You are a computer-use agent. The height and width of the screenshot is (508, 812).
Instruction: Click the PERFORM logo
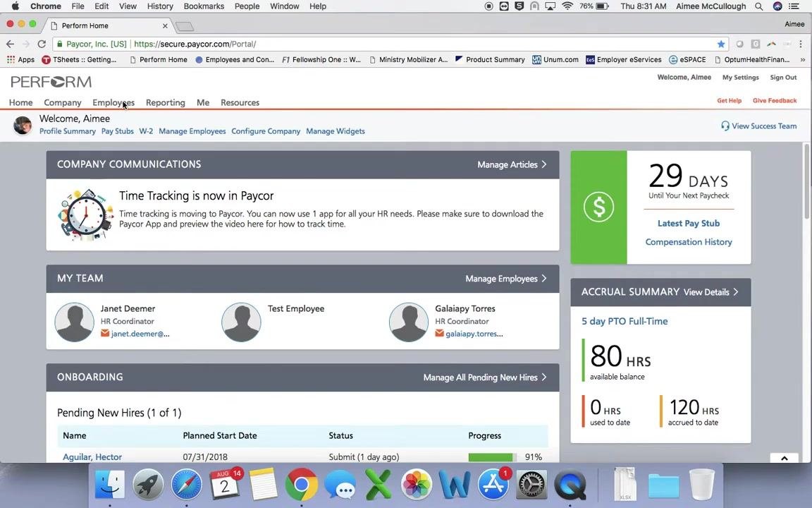click(51, 82)
